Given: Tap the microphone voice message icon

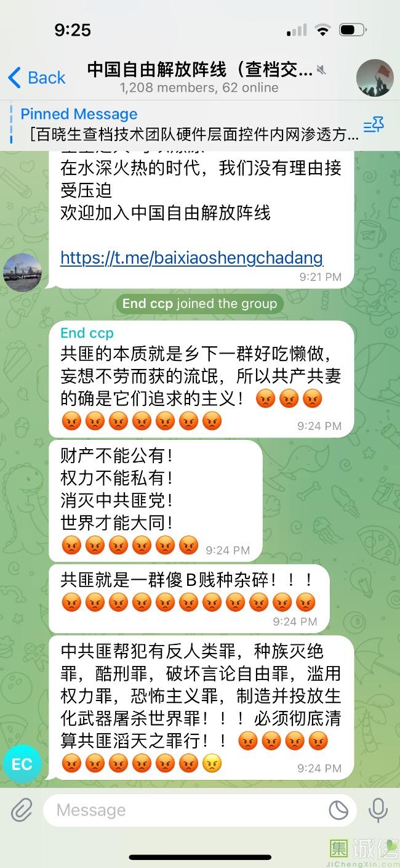Looking at the screenshot, I should tap(378, 809).
